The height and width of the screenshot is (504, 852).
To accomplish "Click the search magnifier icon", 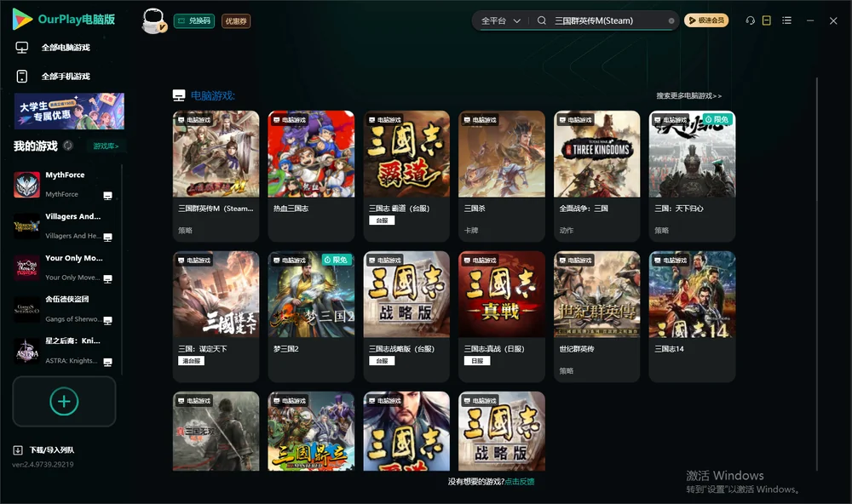I will click(541, 20).
